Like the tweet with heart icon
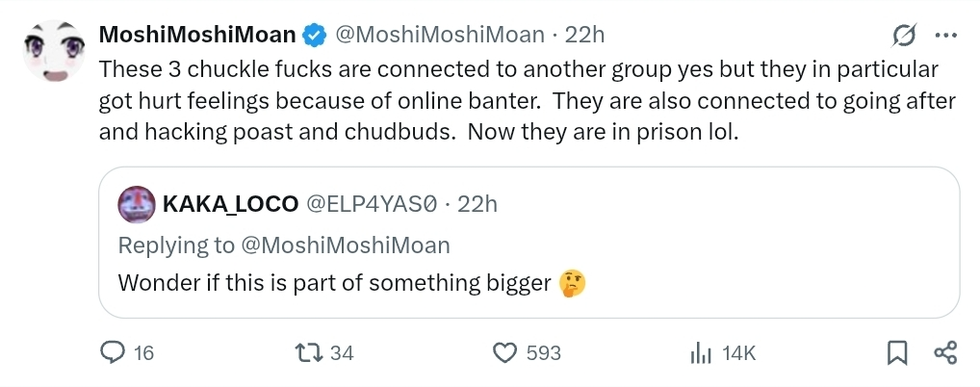Screen dimensions: 980x387 click(505, 353)
